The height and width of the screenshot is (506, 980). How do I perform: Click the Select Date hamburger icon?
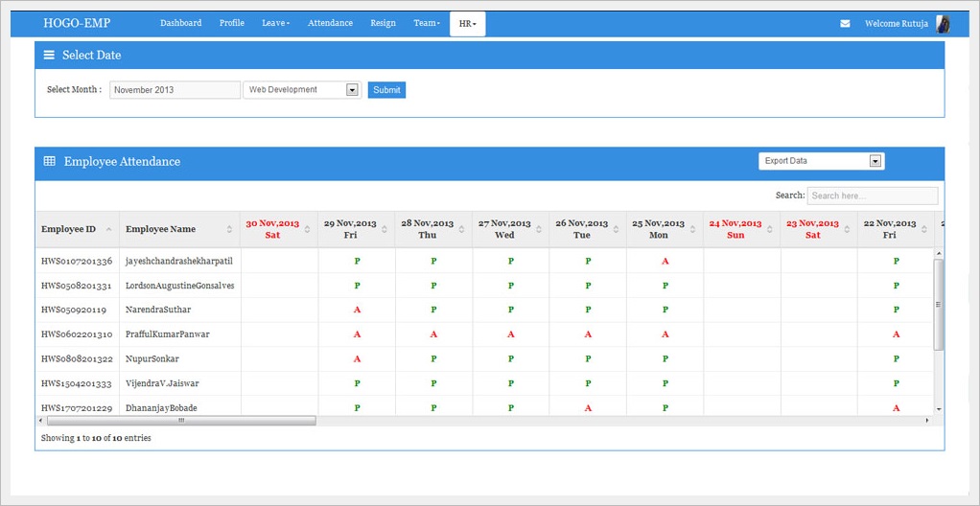coord(49,56)
